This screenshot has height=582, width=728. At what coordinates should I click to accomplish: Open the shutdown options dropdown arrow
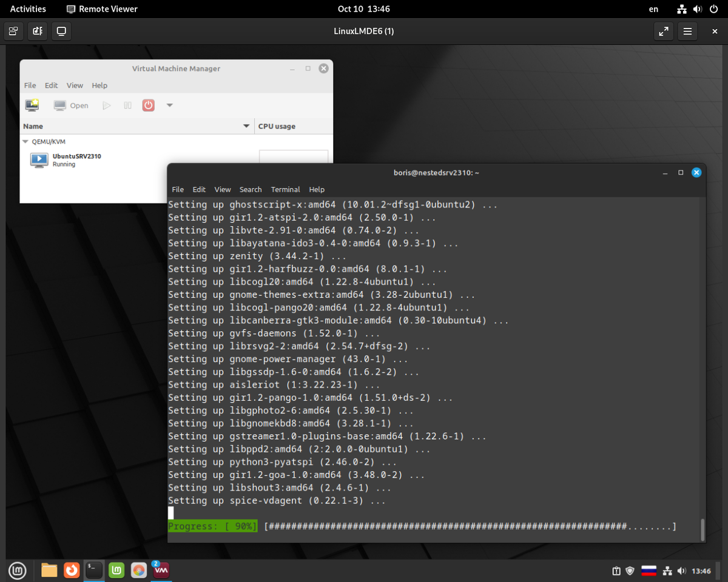point(169,105)
